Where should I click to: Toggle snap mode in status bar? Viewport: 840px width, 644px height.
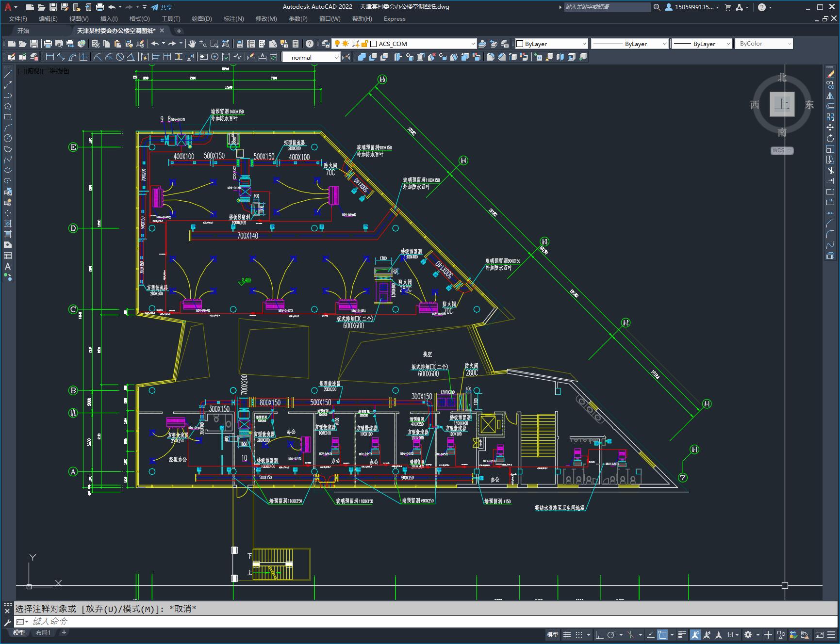click(579, 634)
